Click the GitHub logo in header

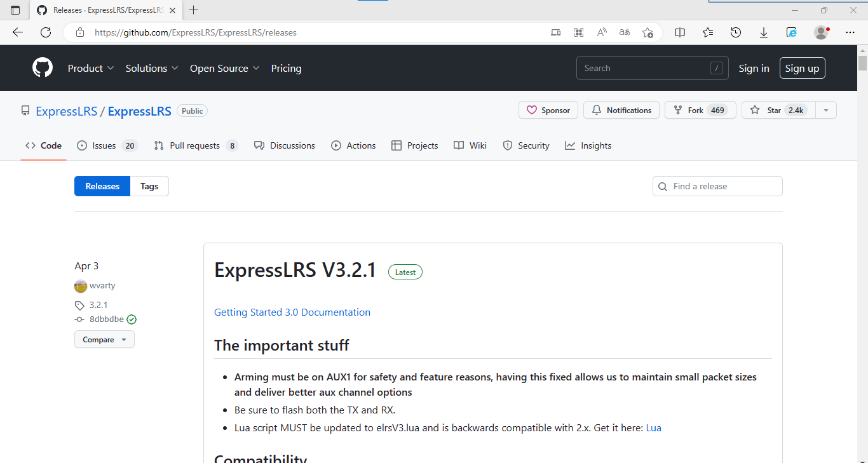coord(43,68)
